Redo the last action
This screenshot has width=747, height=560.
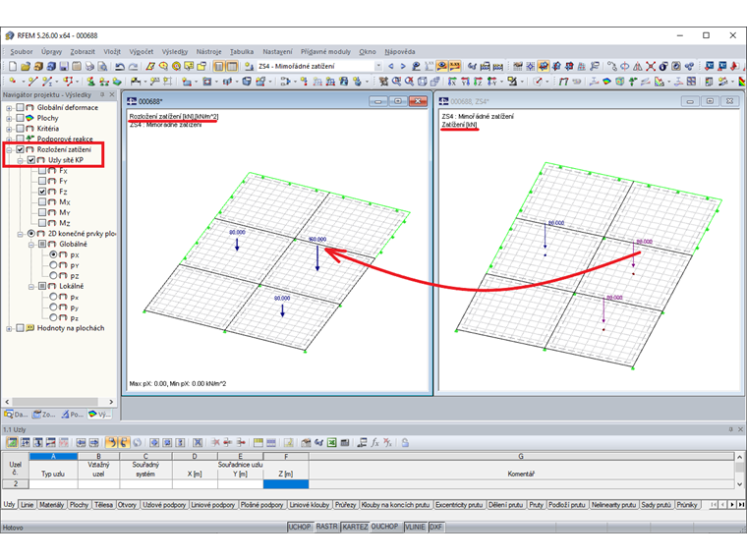coord(134,66)
